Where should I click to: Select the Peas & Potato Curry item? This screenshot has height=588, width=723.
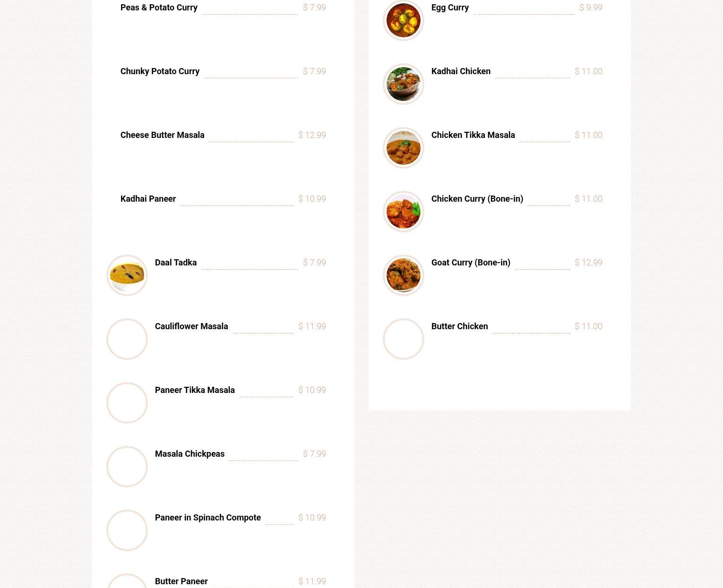[x=159, y=8]
